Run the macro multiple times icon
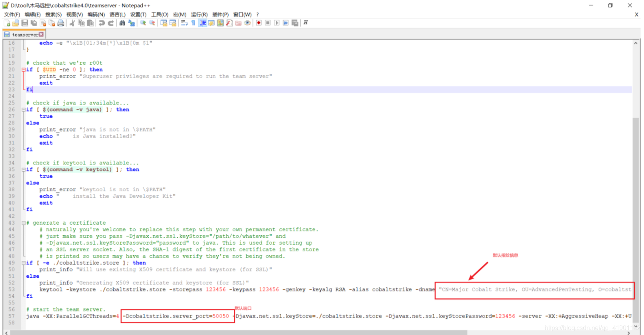The image size is (644, 335). click(x=286, y=23)
